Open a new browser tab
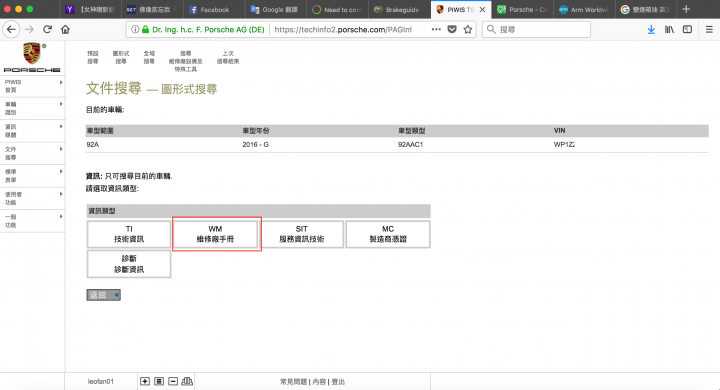Viewport: 720px width, 390px height. [x=686, y=9]
